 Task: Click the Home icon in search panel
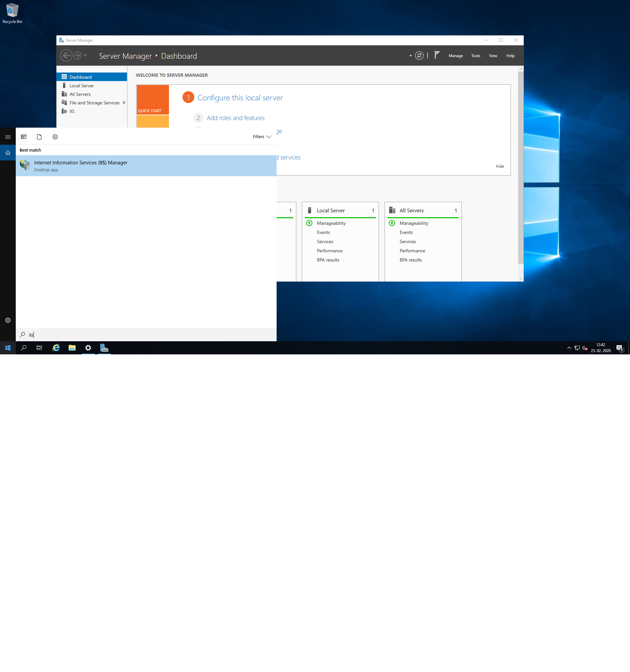[x=8, y=153]
